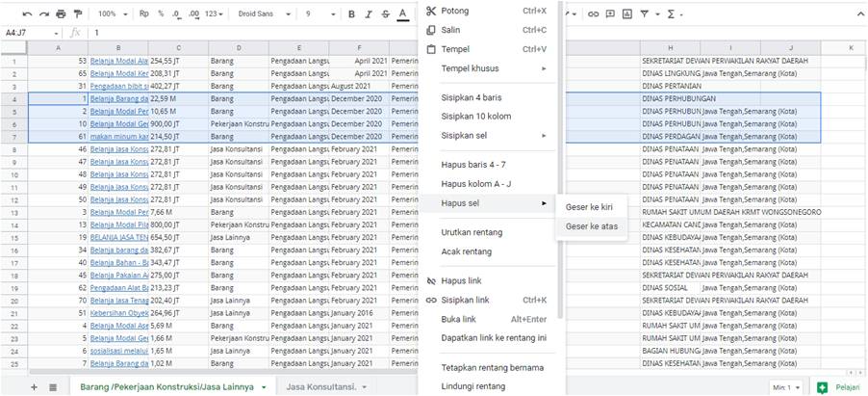Open the Kebersihan Obyek link in row 21
The width and height of the screenshot is (868, 396).
[119, 313]
